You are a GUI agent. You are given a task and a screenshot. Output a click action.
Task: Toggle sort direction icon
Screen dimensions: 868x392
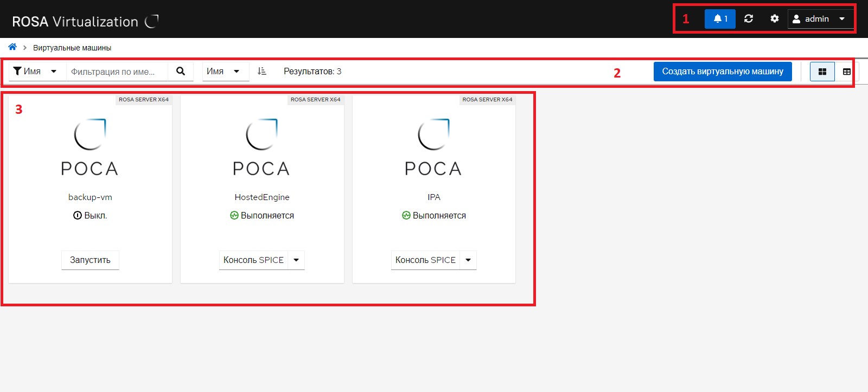262,72
